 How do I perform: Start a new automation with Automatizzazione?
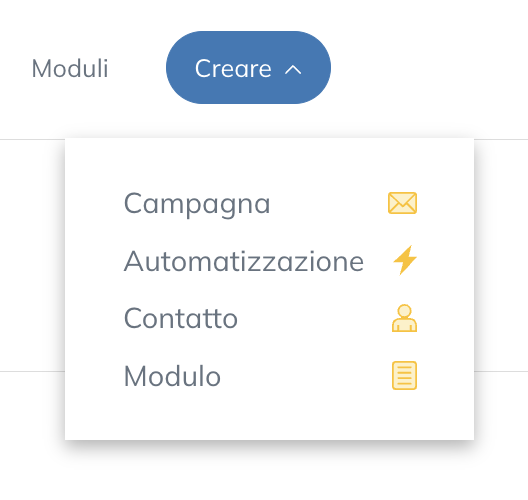(x=244, y=261)
